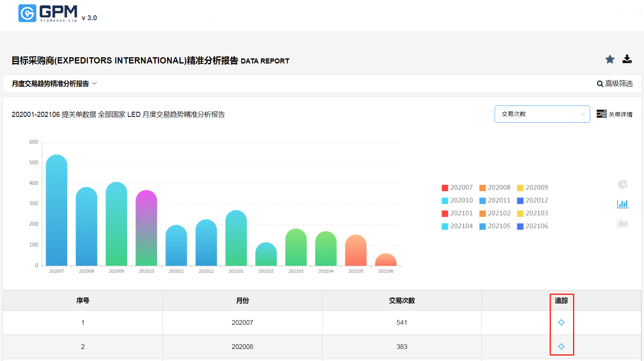
Task: Download the report via download icon
Action: point(627,59)
